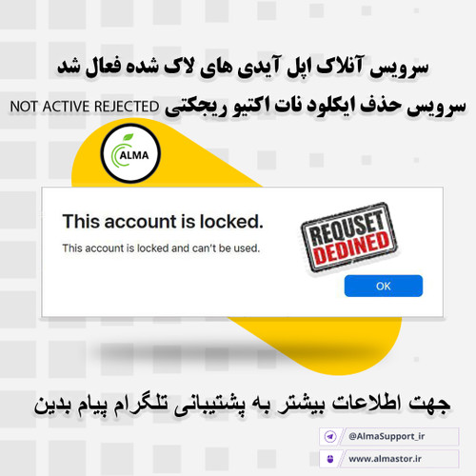This screenshot has width=476, height=476.
Task: Click the Request Denied stamp
Action: tap(348, 237)
